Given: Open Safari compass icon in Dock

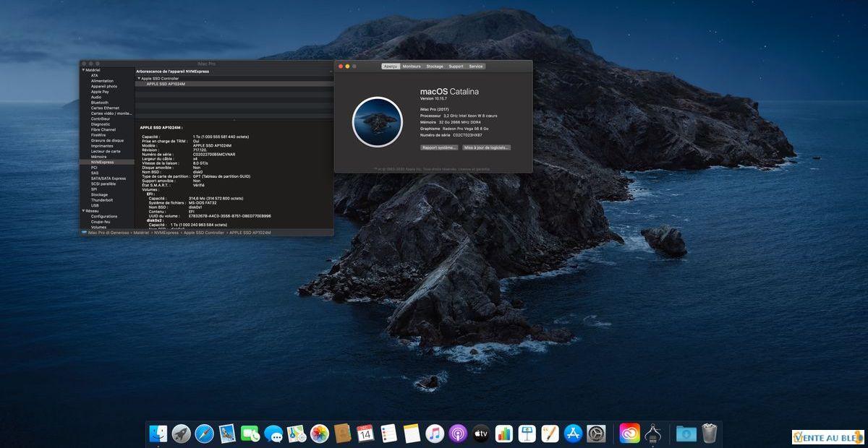Looking at the screenshot, I should (x=205, y=434).
